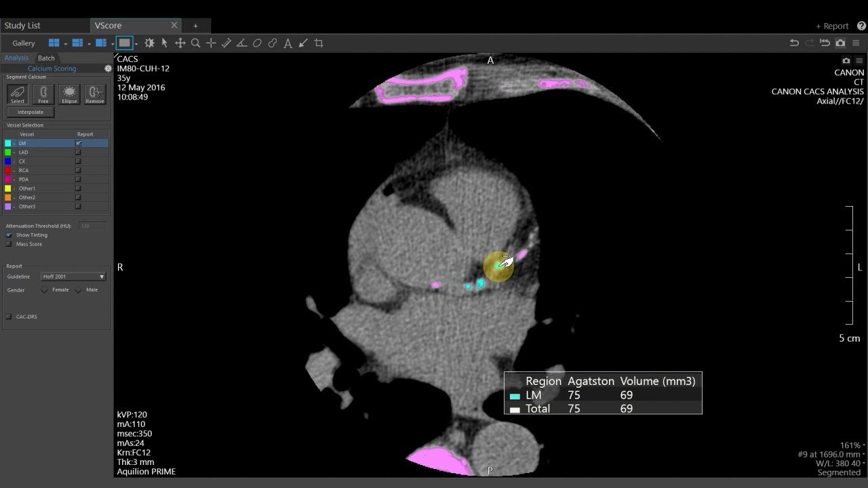Open the four-pane layout dropdown arrow

click(65, 43)
